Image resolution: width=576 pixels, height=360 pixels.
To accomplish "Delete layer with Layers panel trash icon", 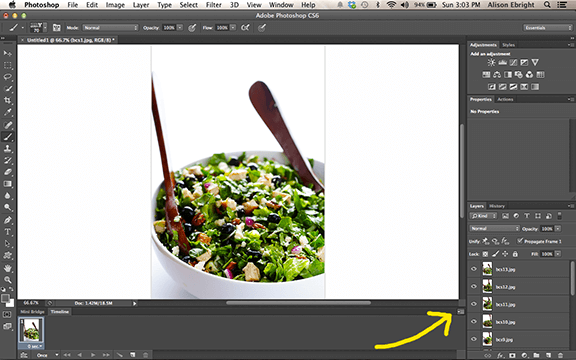I will 560,356.
